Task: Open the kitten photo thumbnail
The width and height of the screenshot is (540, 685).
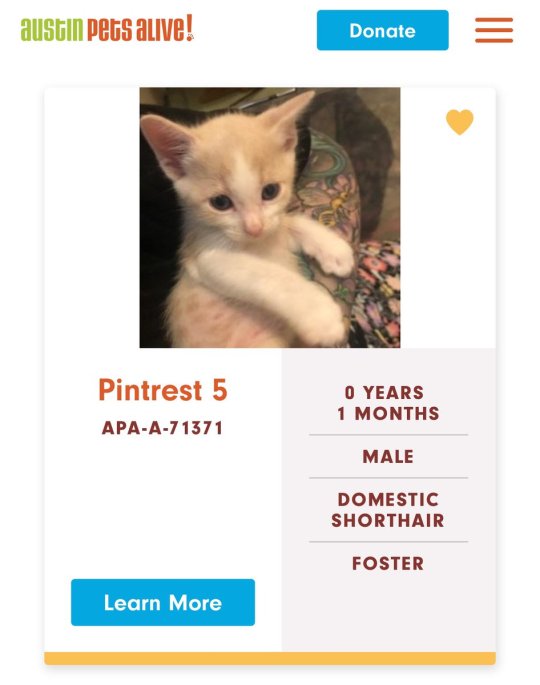Action: pyautogui.click(x=270, y=218)
